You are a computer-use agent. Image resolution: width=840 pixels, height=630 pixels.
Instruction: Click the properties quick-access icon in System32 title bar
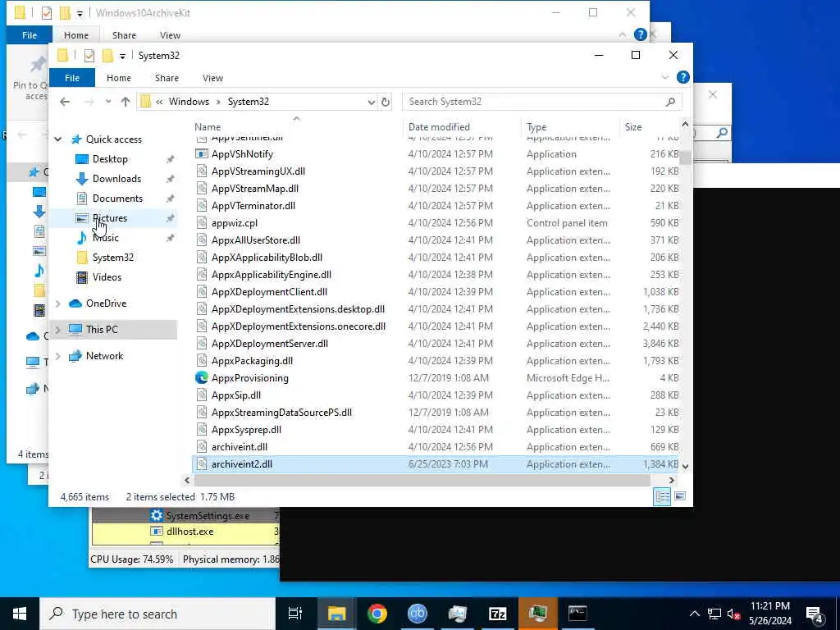pos(89,55)
